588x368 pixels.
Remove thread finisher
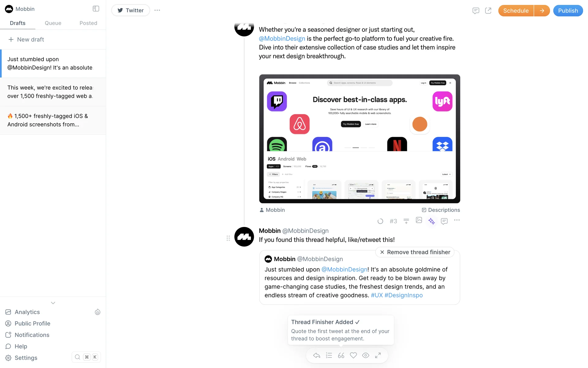[x=415, y=252]
